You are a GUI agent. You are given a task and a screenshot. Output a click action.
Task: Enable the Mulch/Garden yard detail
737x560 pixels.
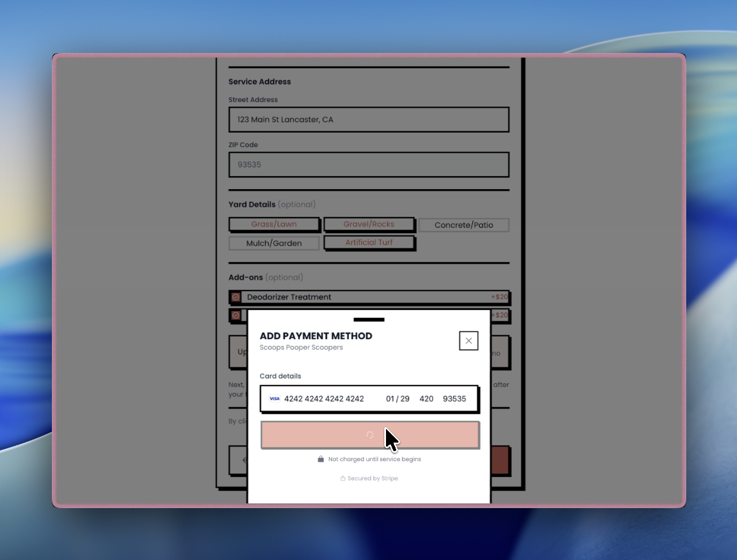tap(274, 243)
